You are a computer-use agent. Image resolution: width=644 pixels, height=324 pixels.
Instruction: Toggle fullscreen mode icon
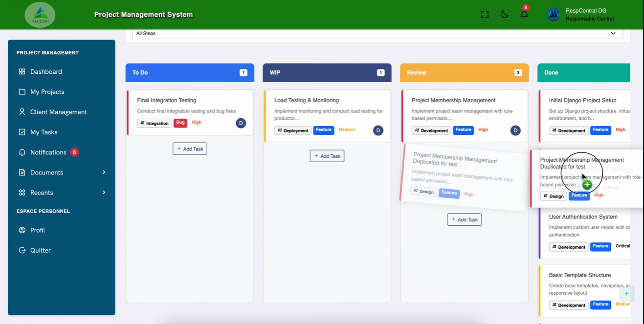pos(485,14)
